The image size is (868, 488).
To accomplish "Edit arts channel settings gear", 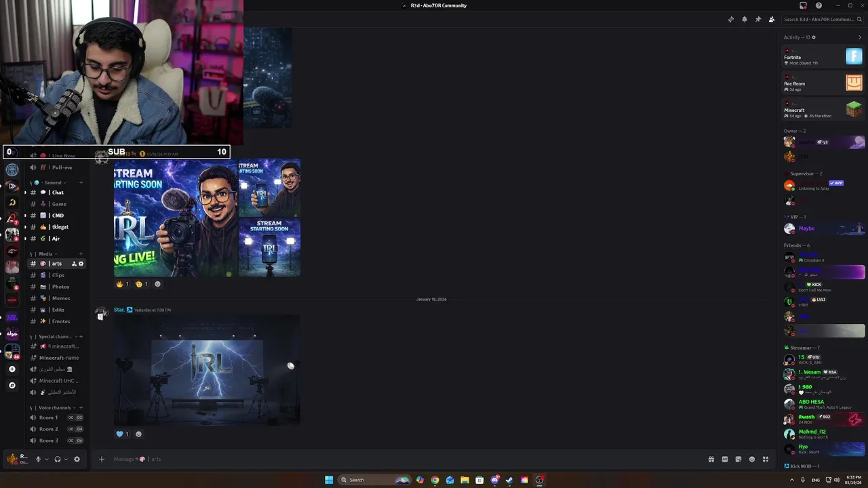I will click(x=81, y=264).
